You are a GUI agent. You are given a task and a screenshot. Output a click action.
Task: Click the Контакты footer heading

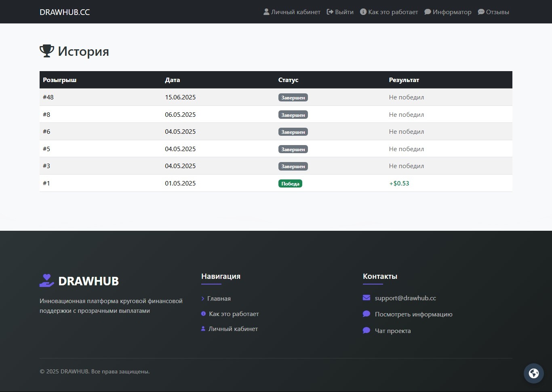[380, 276]
